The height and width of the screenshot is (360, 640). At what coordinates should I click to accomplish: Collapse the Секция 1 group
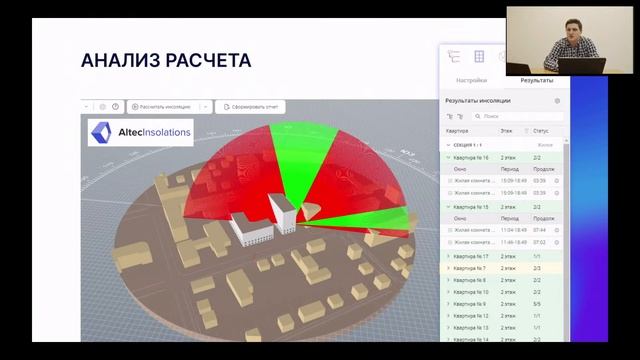click(x=448, y=145)
